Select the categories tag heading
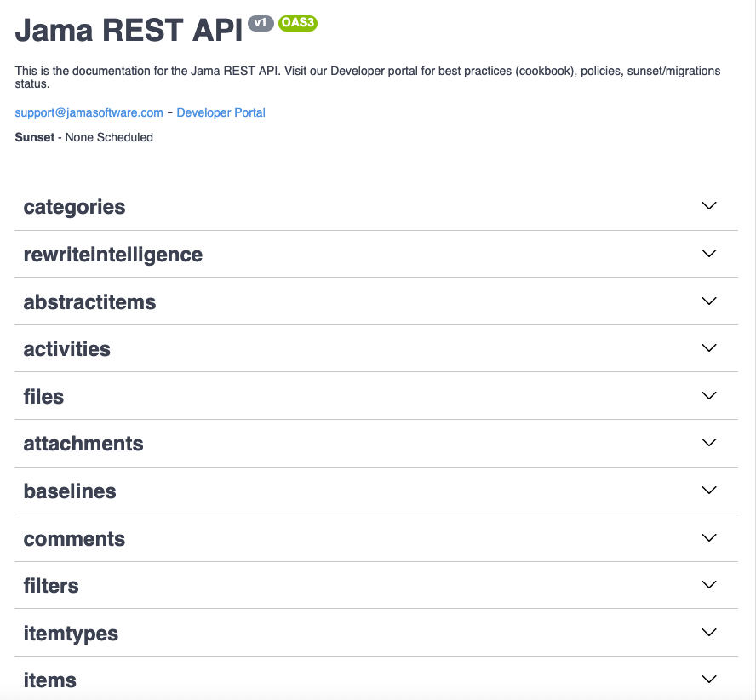This screenshot has height=700, width=756. 74,207
